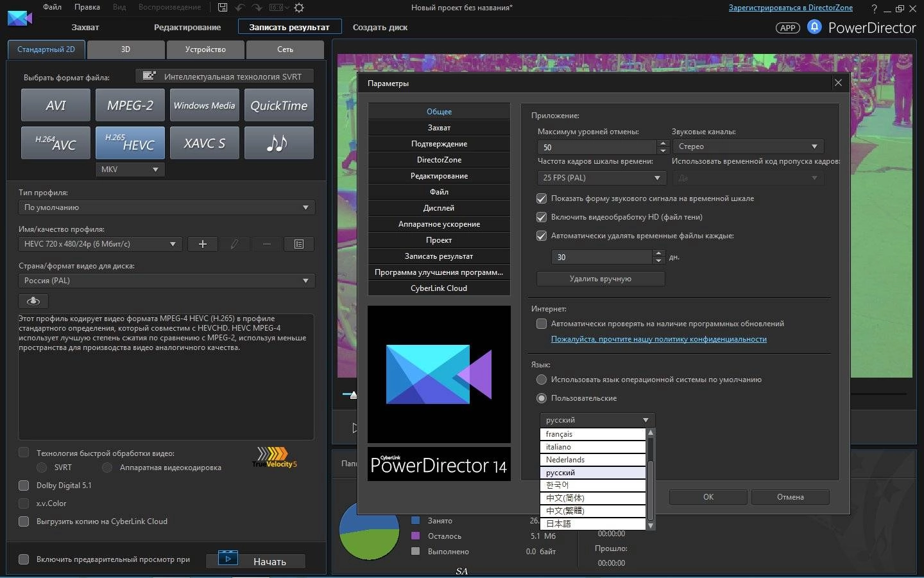The image size is (924, 578).
Task: Select the Windows Media format button
Action: [x=205, y=105]
